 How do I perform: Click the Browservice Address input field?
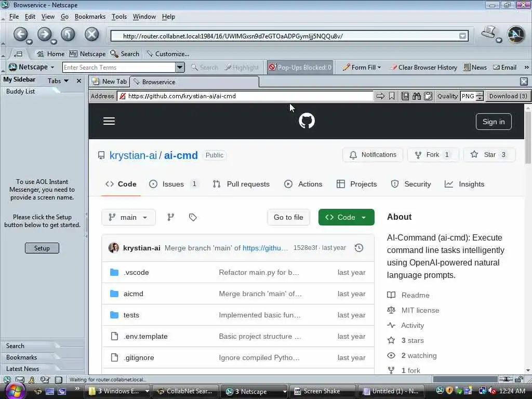(245, 96)
